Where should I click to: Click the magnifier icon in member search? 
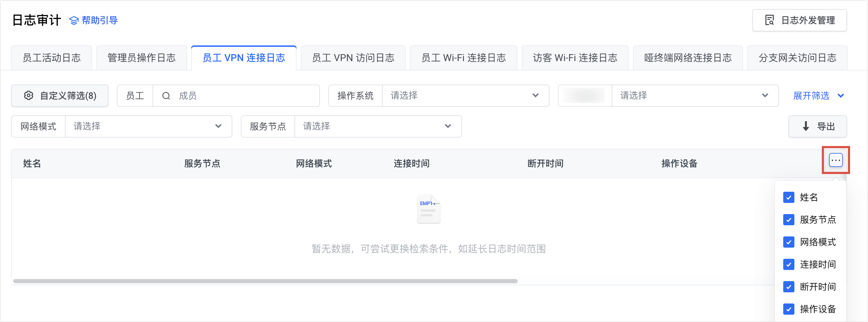[166, 96]
